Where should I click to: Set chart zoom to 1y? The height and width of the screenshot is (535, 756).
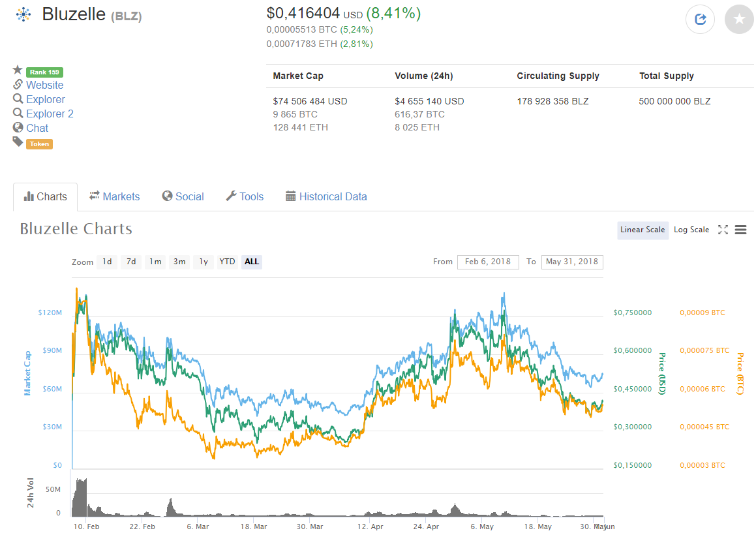coord(204,262)
